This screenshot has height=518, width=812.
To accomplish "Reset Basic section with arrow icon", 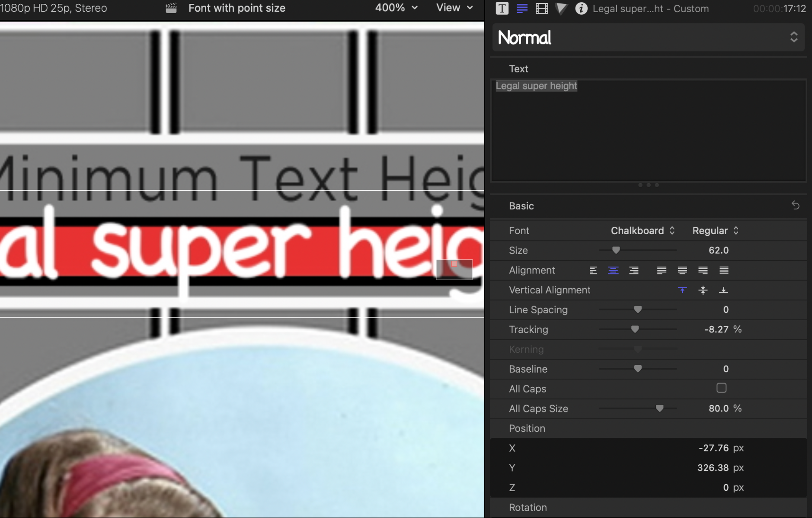I will pyautogui.click(x=796, y=205).
